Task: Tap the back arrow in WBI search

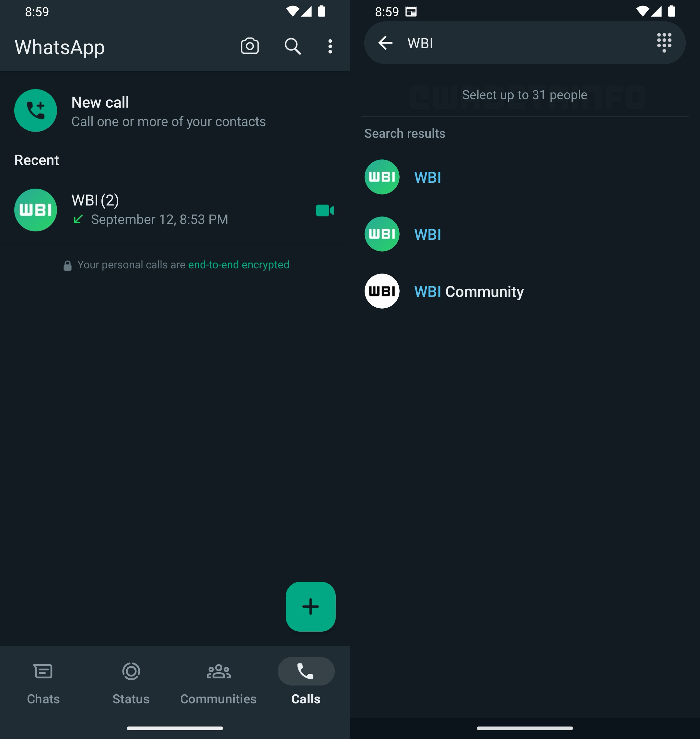Action: pos(385,42)
